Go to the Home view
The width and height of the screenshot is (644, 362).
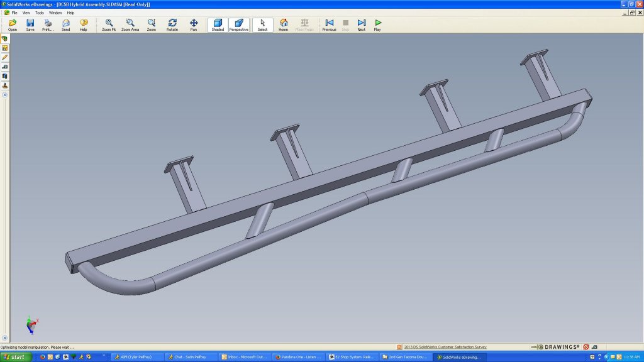[x=284, y=25]
